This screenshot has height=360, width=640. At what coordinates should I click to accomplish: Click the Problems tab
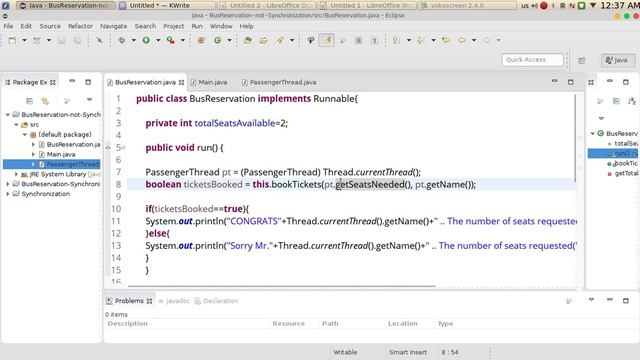click(129, 301)
